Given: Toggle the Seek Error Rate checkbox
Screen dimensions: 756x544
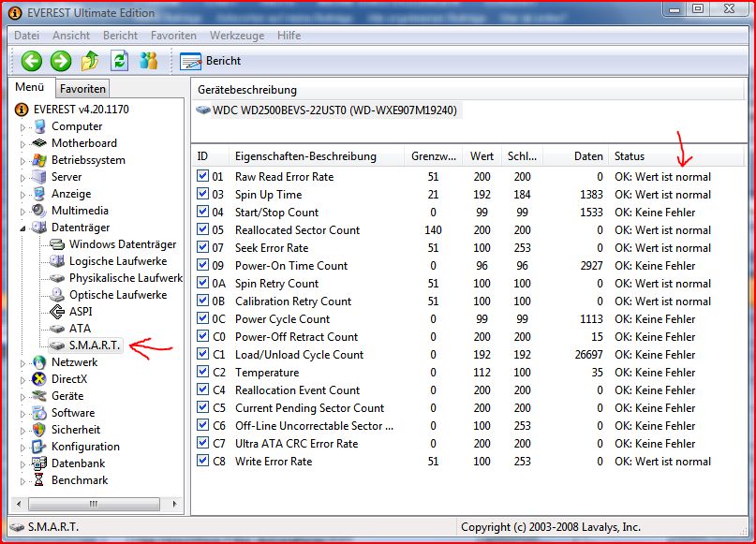Looking at the screenshot, I should click(x=202, y=247).
